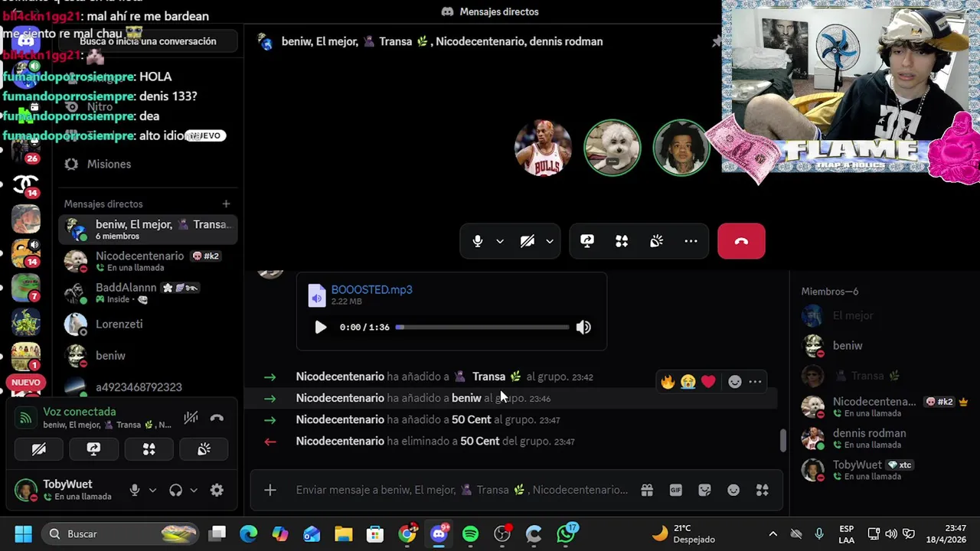Open Nicodecentenario direct message
The image size is (980, 551).
coord(148,261)
